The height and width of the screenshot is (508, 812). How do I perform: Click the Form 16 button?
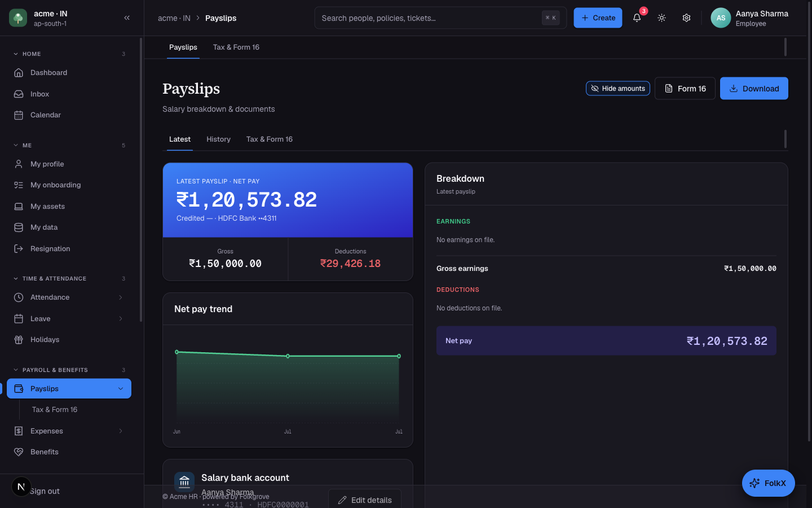[x=685, y=89]
